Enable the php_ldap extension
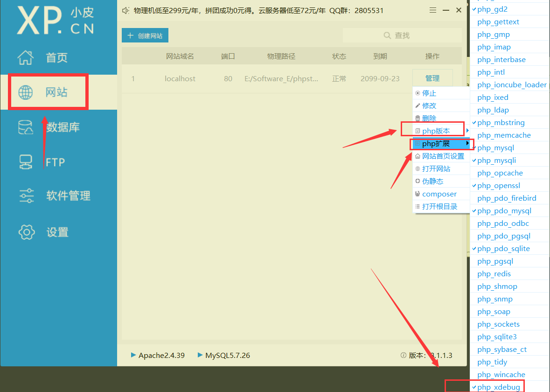Viewport: 550px width, 392px height. (509, 110)
